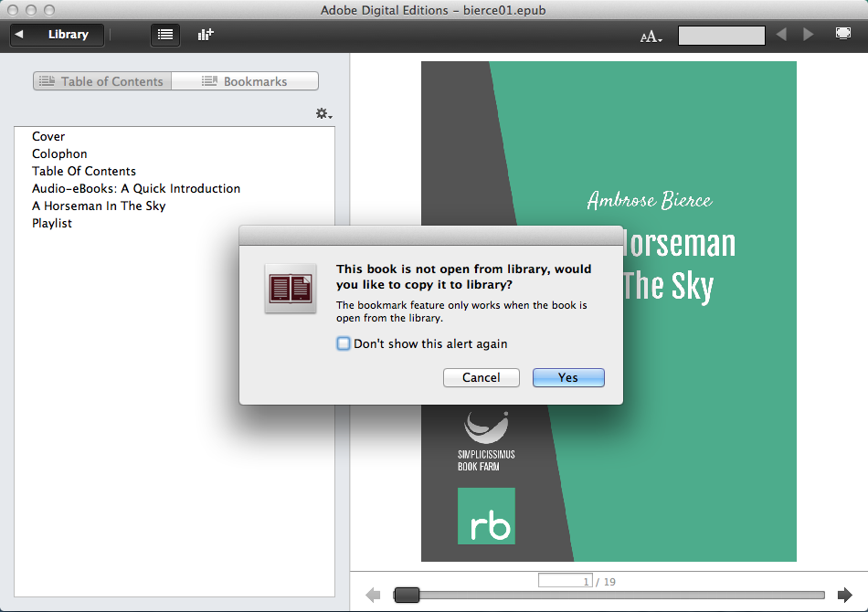Click the window close button

pos(13,10)
